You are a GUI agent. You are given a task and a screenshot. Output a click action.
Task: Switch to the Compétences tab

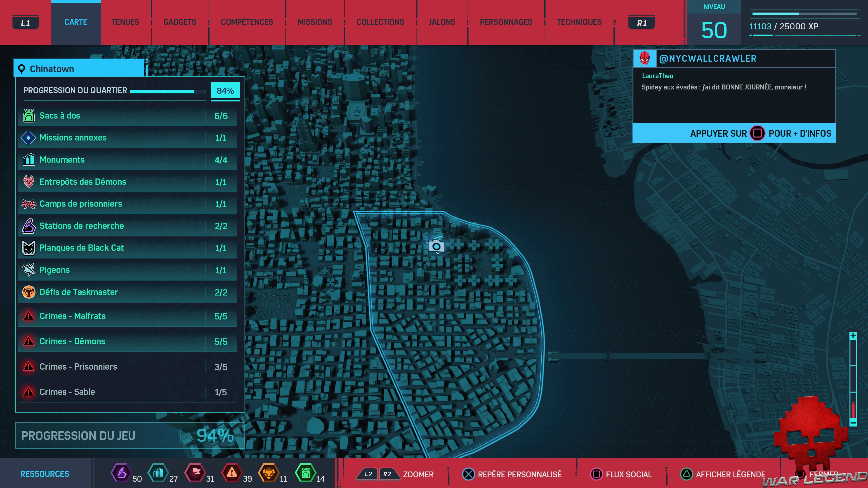(x=247, y=22)
